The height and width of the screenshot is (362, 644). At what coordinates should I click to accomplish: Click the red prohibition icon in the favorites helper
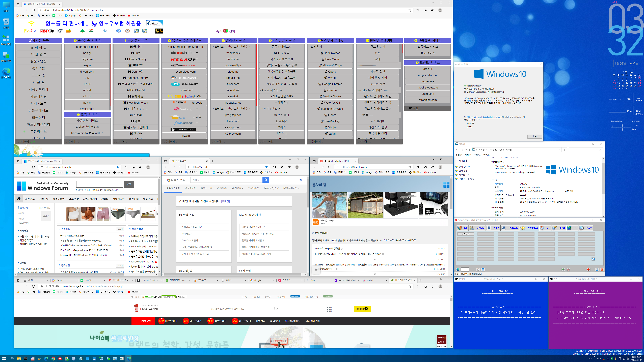[x=588, y=269]
